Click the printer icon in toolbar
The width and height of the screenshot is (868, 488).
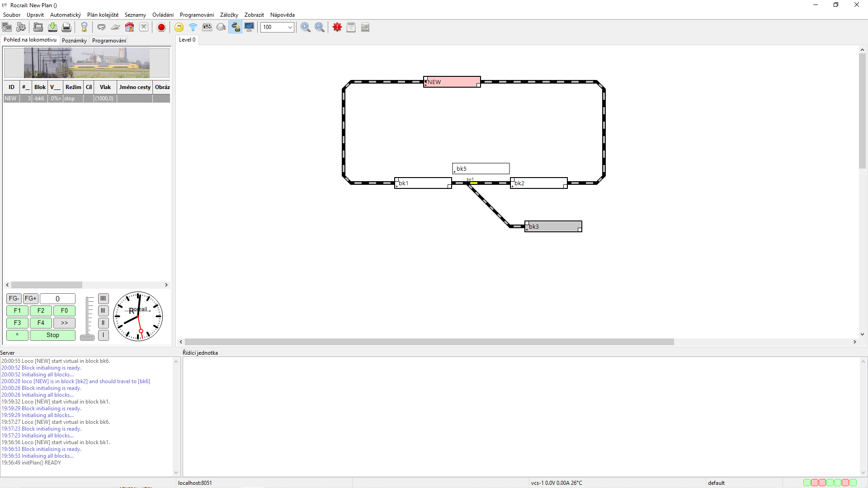tap(66, 27)
